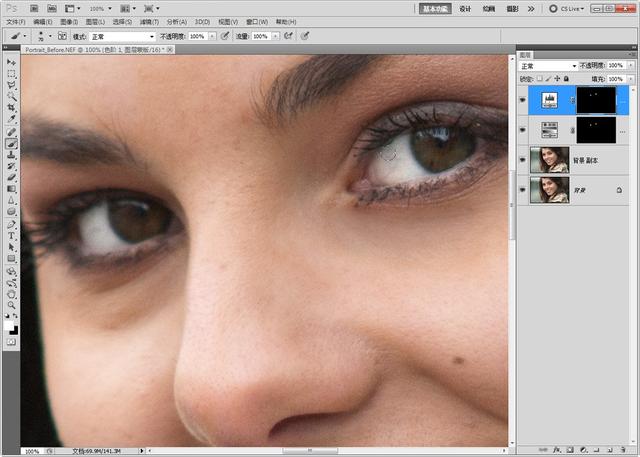
Task: Click the background color swatch
Action: pos(15,330)
